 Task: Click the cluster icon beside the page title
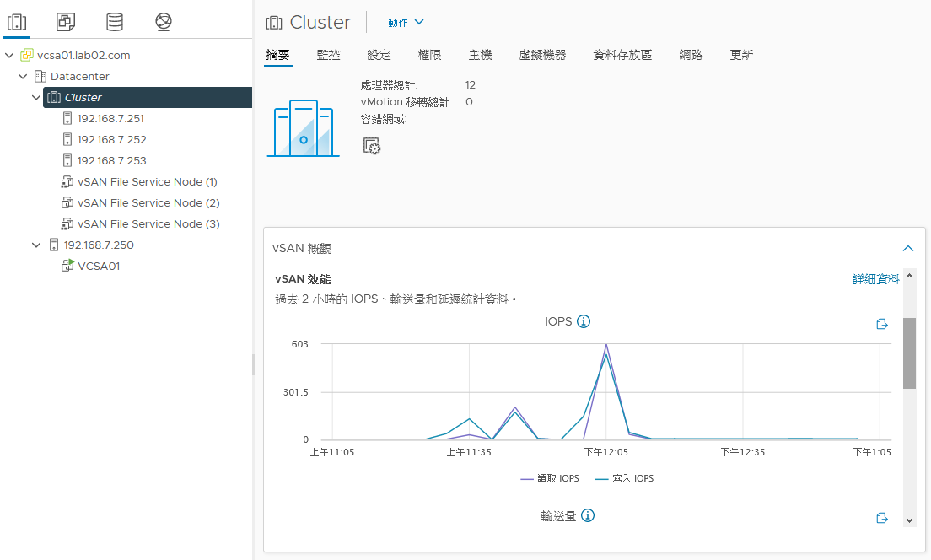[274, 23]
